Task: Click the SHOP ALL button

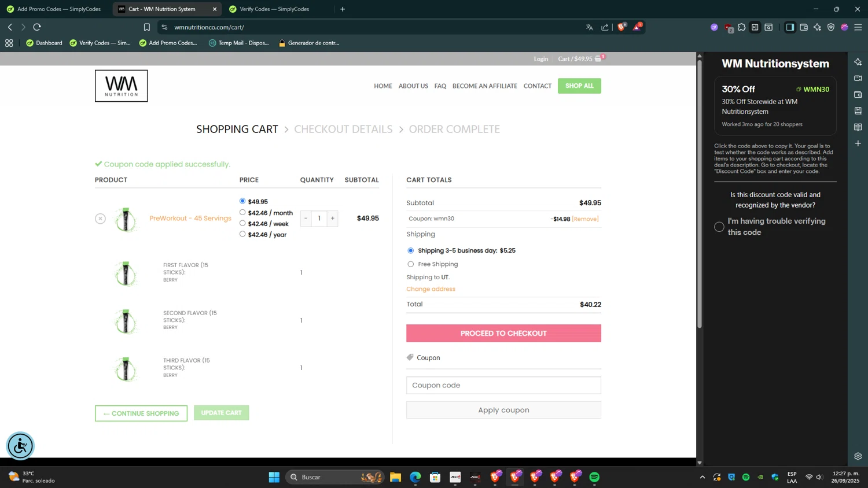Action: point(579,86)
